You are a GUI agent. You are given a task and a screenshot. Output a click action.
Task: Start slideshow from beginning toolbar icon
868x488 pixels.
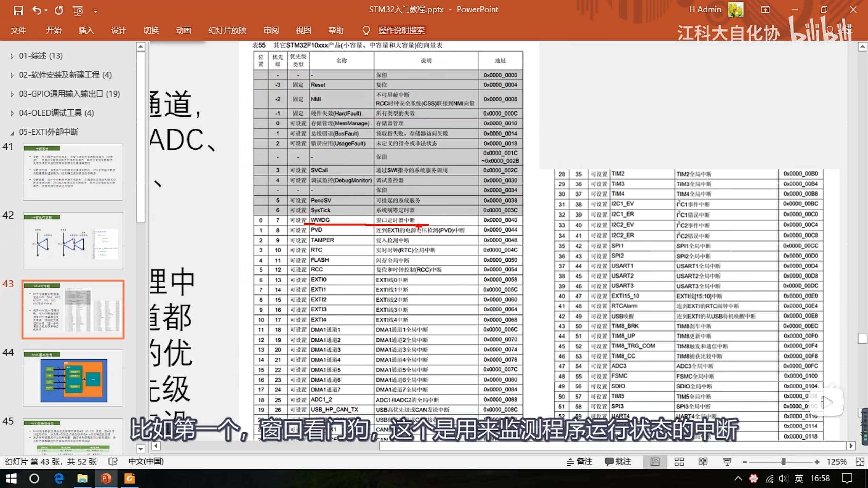click(78, 11)
